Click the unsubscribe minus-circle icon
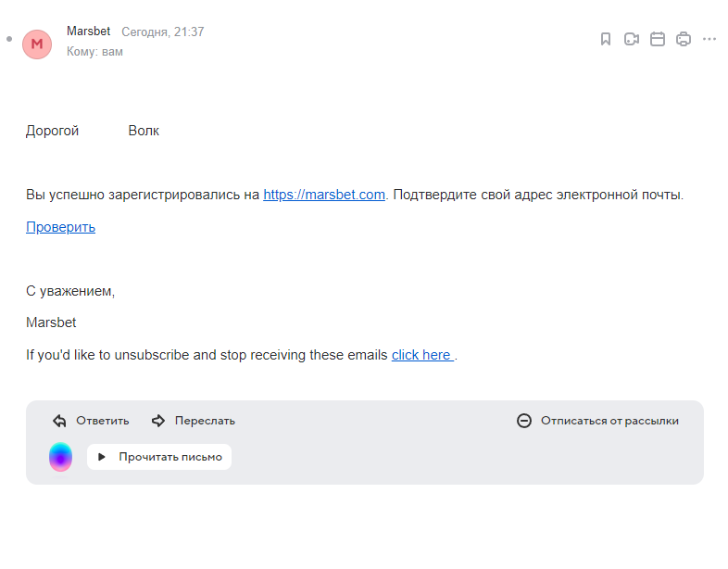 (524, 421)
